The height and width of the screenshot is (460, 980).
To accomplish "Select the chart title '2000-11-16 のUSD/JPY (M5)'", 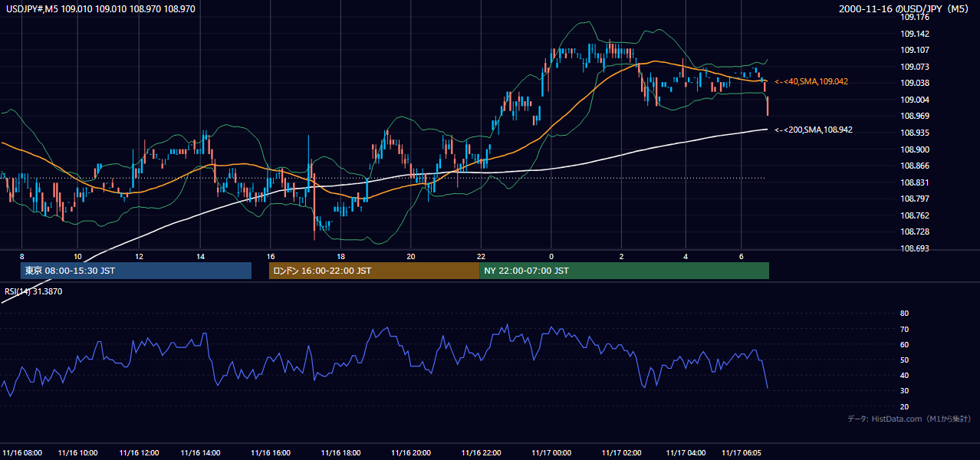I will pyautogui.click(x=904, y=9).
